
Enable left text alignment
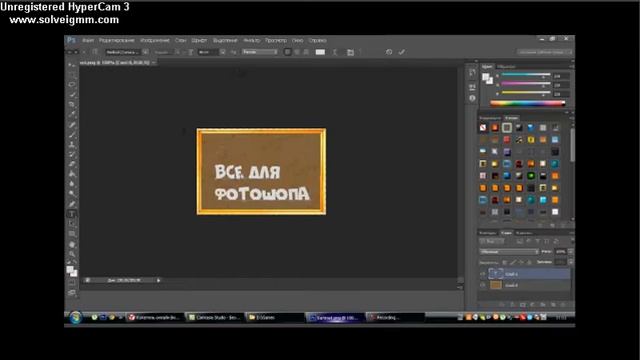[288, 52]
